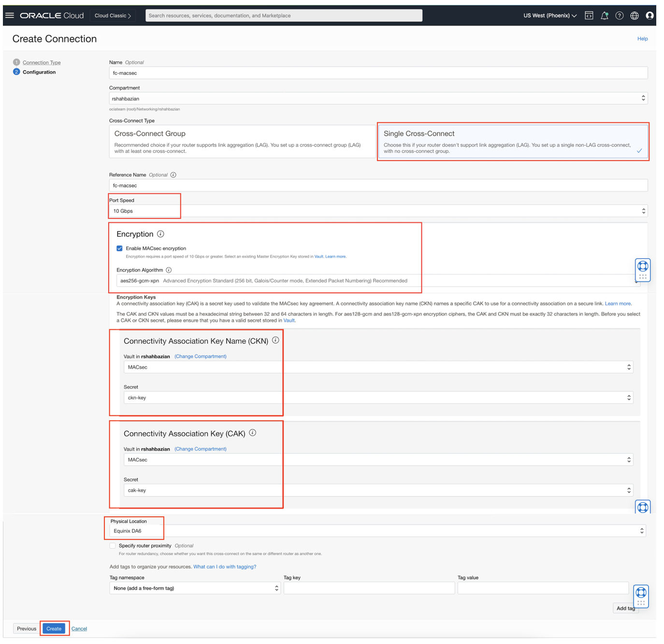Viewport: 664px width, 644px height.
Task: Select the Cross-Connect Group option card
Action: coord(242,142)
